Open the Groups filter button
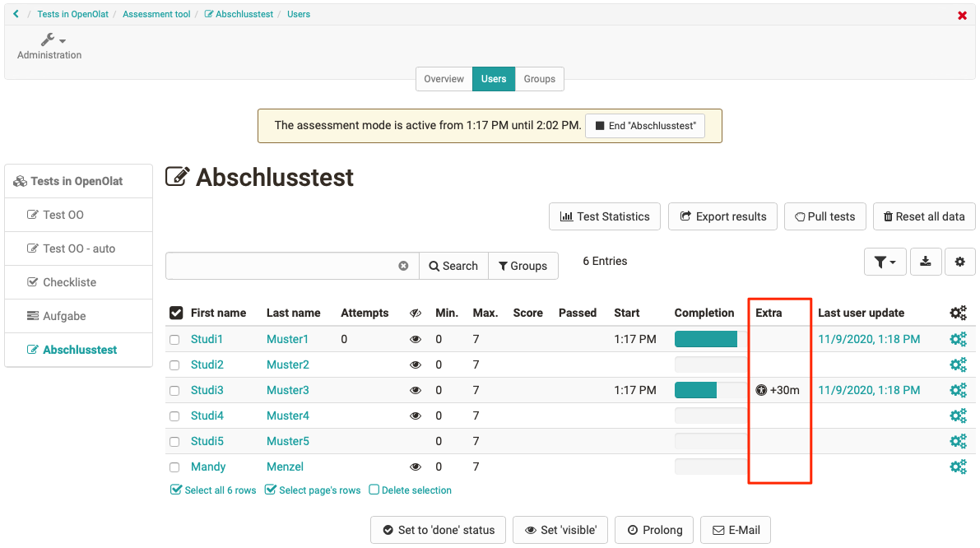The height and width of the screenshot is (548, 980). tap(523, 266)
